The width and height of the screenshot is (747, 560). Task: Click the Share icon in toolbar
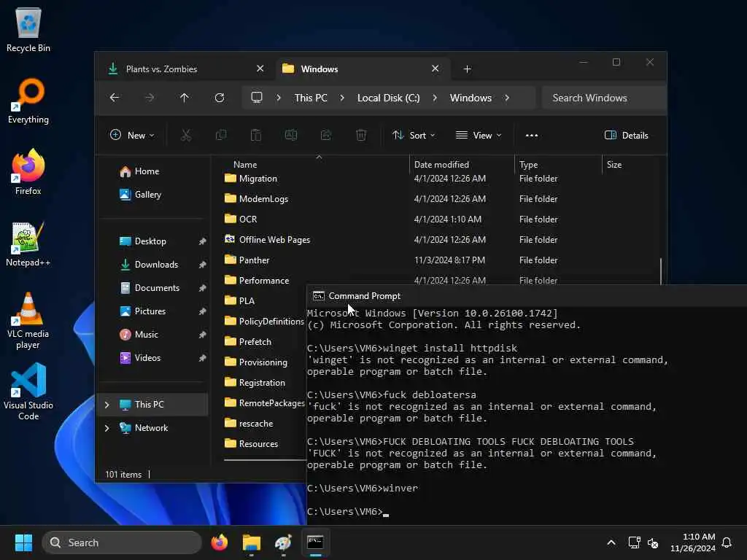[x=326, y=135]
